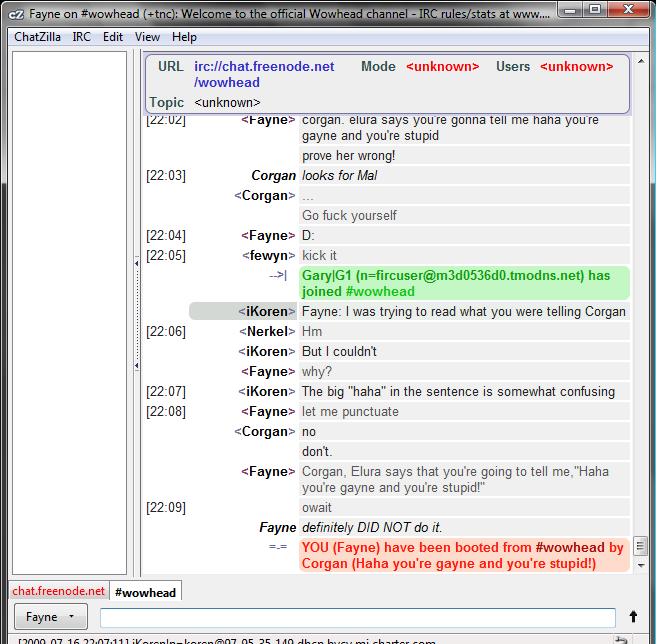658x644 pixels.
Task: Open the IRC menu
Action: 82,37
